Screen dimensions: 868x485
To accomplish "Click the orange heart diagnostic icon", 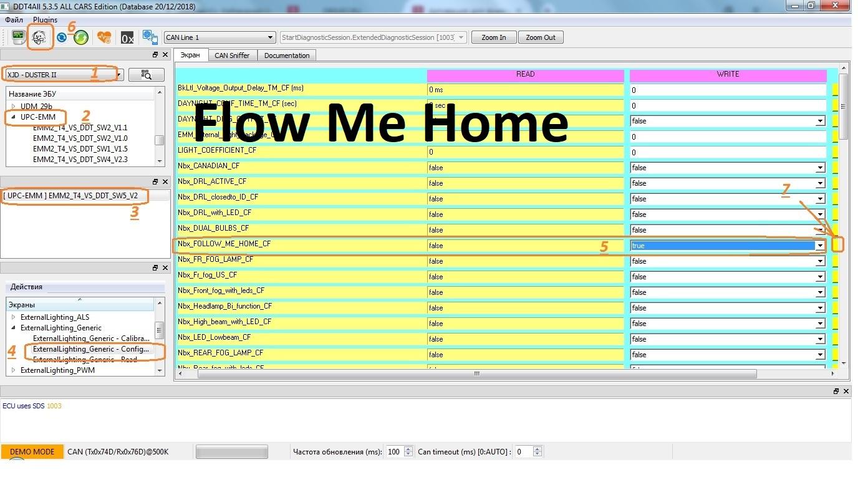I will [x=104, y=37].
